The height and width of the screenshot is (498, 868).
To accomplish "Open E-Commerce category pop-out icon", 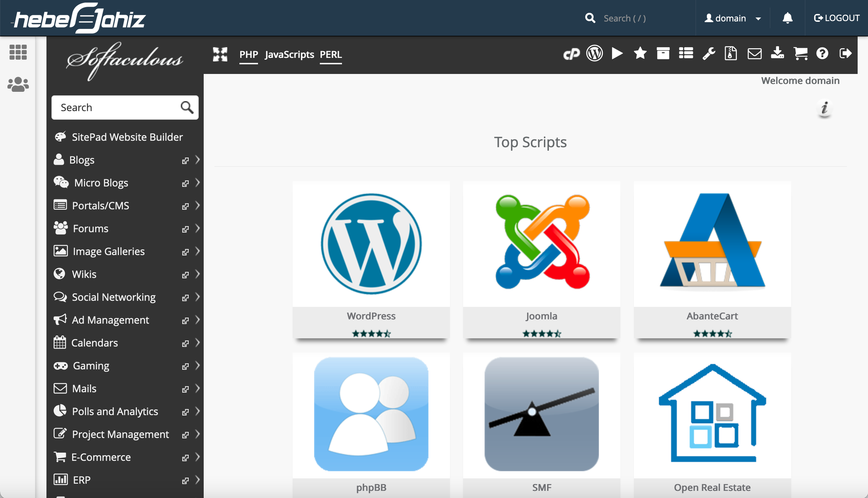I will [185, 458].
